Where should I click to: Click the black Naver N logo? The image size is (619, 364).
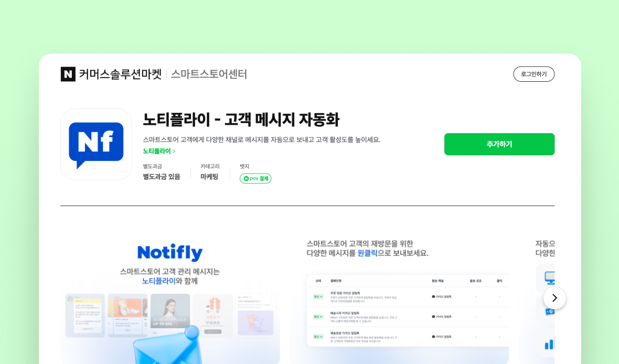(68, 74)
